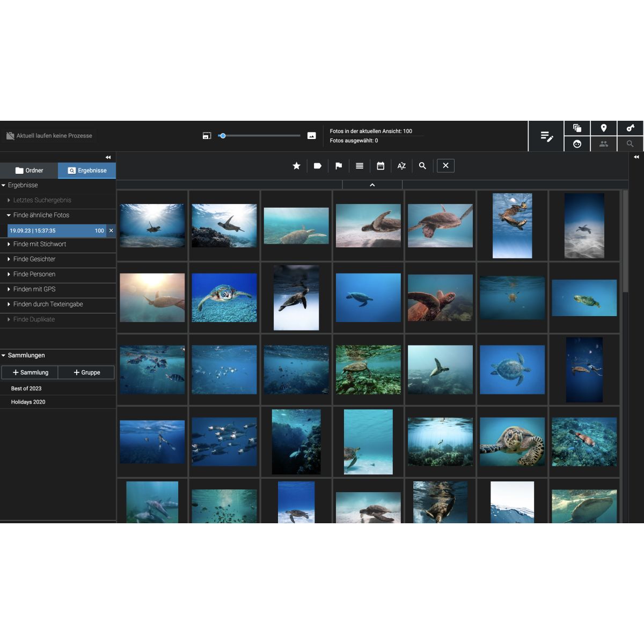Screen dimensions: 644x644
Task: Click the people group icon
Action: pyautogui.click(x=604, y=144)
